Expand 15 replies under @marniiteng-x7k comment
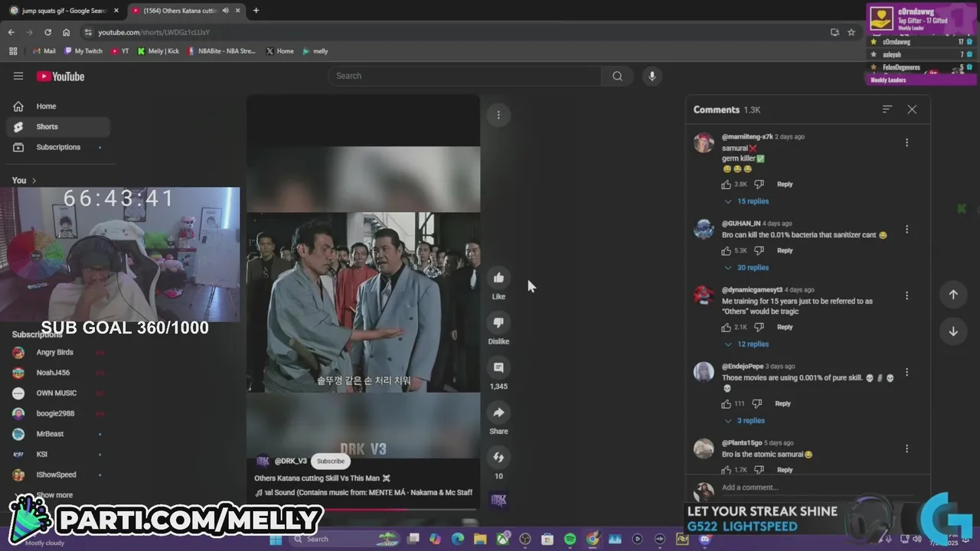This screenshot has width=980, height=551. (746, 201)
